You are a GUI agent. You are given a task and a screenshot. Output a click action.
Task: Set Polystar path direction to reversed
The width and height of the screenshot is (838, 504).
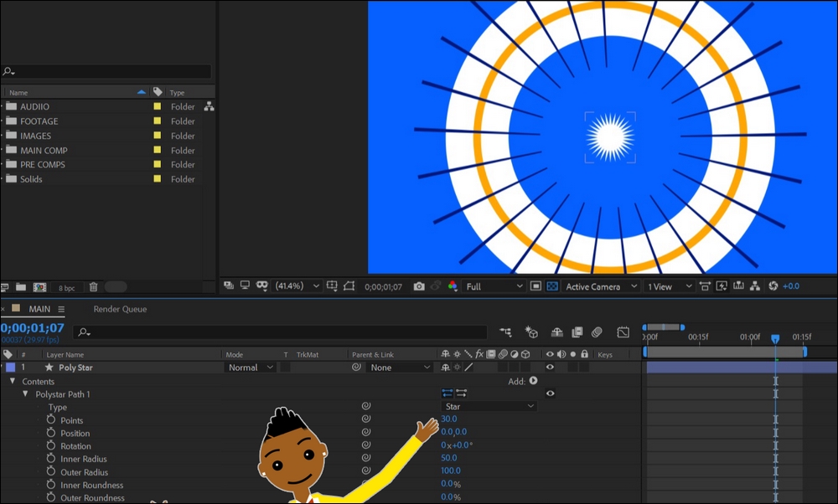click(x=461, y=393)
